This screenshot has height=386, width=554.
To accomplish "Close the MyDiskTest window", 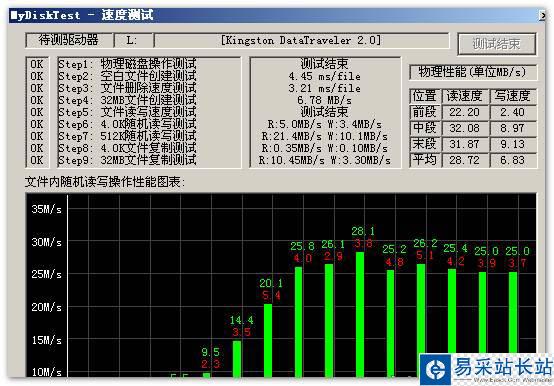I will [x=542, y=16].
